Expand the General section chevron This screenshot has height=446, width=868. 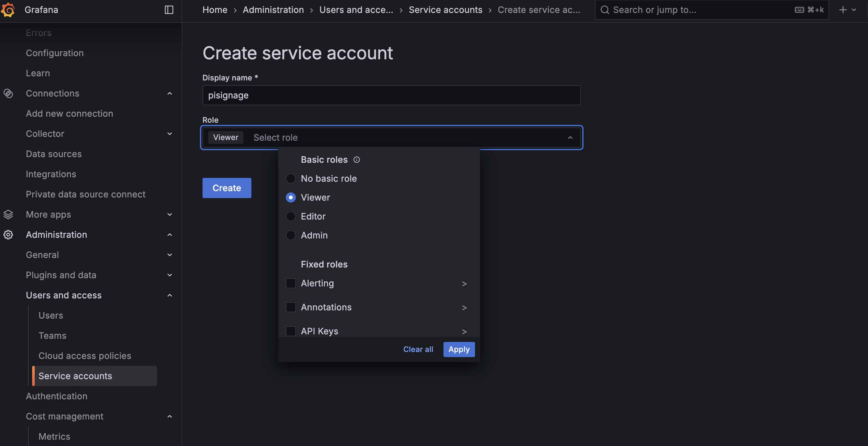(x=170, y=255)
